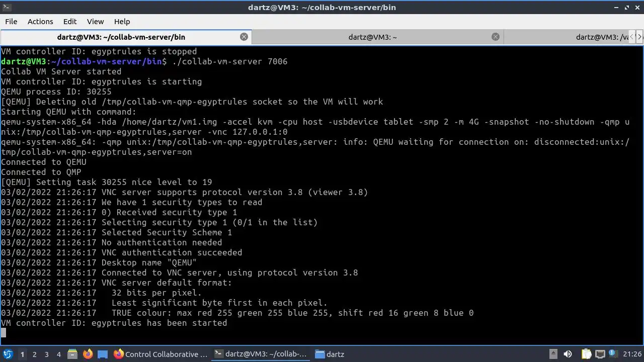Click 'QEMU process ID: 30255' line

[56, 92]
